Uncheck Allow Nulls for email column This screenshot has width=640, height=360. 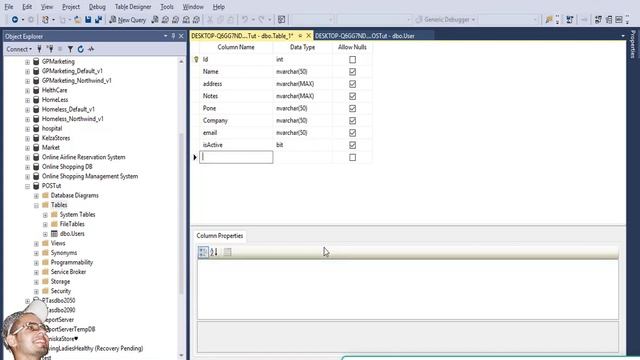point(352,133)
